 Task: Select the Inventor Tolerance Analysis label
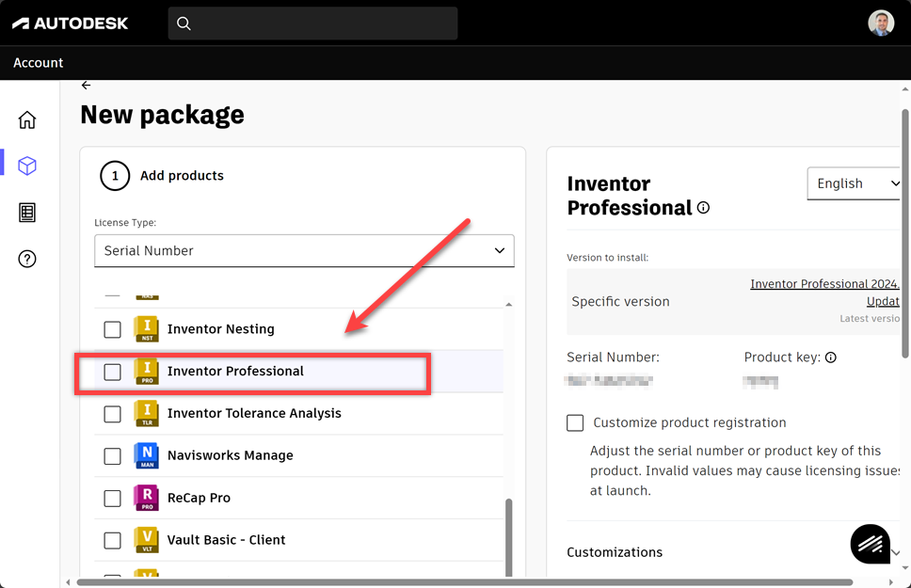click(254, 413)
